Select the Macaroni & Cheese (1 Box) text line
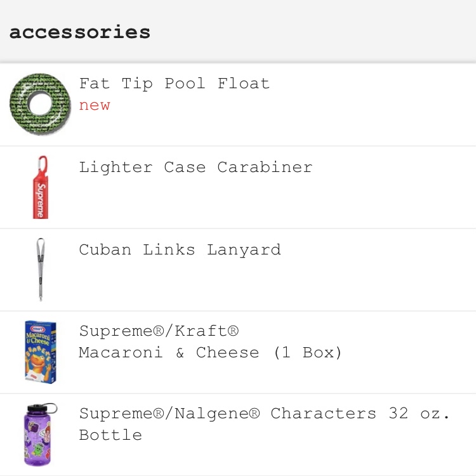476x476 pixels. pyautogui.click(x=210, y=352)
